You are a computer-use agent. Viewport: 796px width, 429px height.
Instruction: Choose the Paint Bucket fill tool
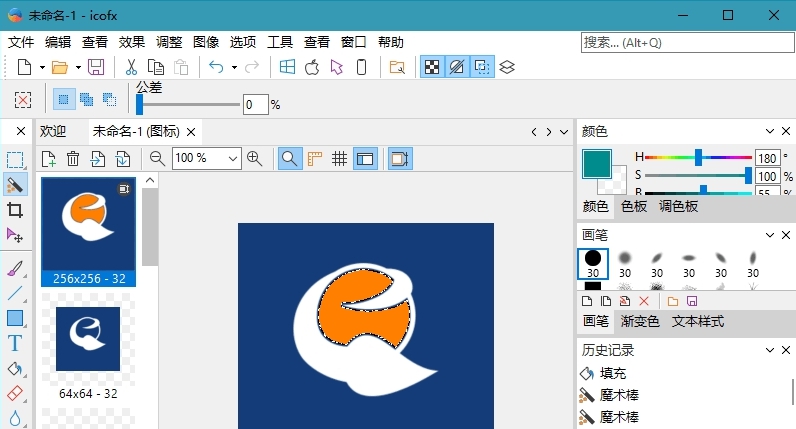tap(15, 368)
